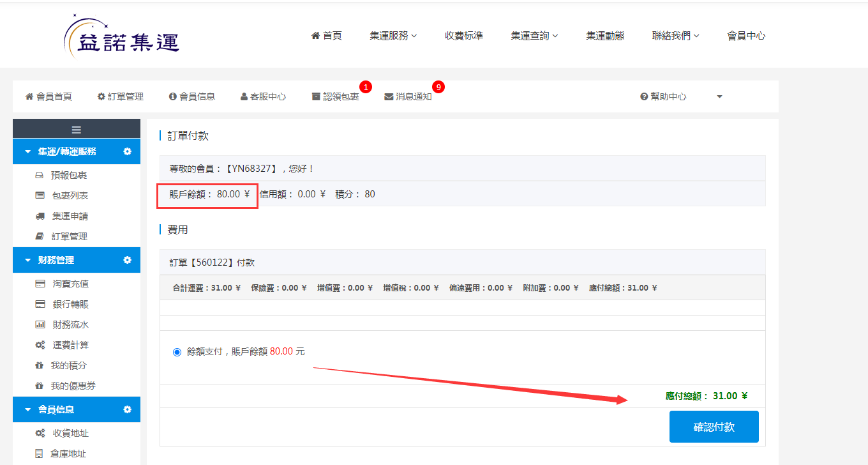Screen dimensions: 868x465
Task: Click the box icon beside 認領包裹
Action: (316, 96)
